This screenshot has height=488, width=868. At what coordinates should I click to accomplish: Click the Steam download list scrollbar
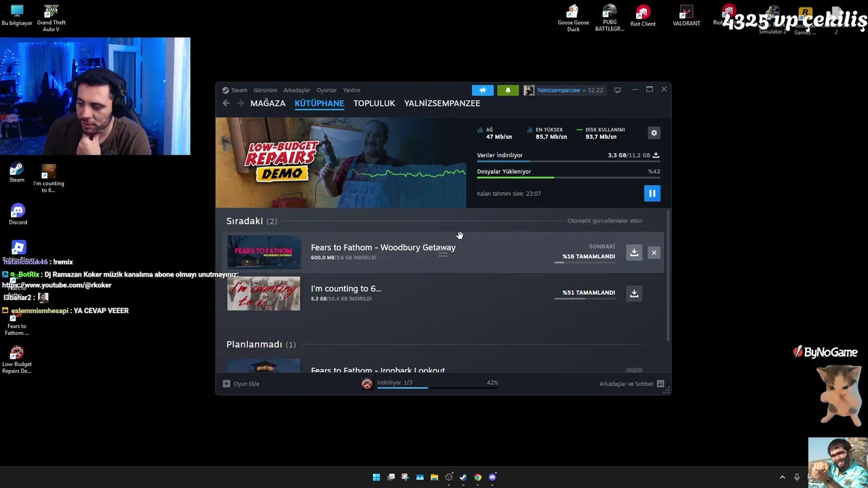click(x=669, y=274)
